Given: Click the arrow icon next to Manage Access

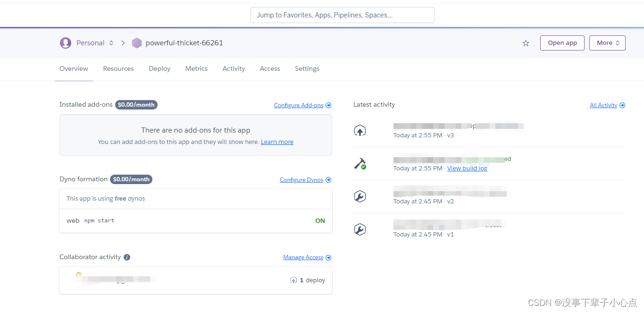Looking at the screenshot, I should 328,257.
